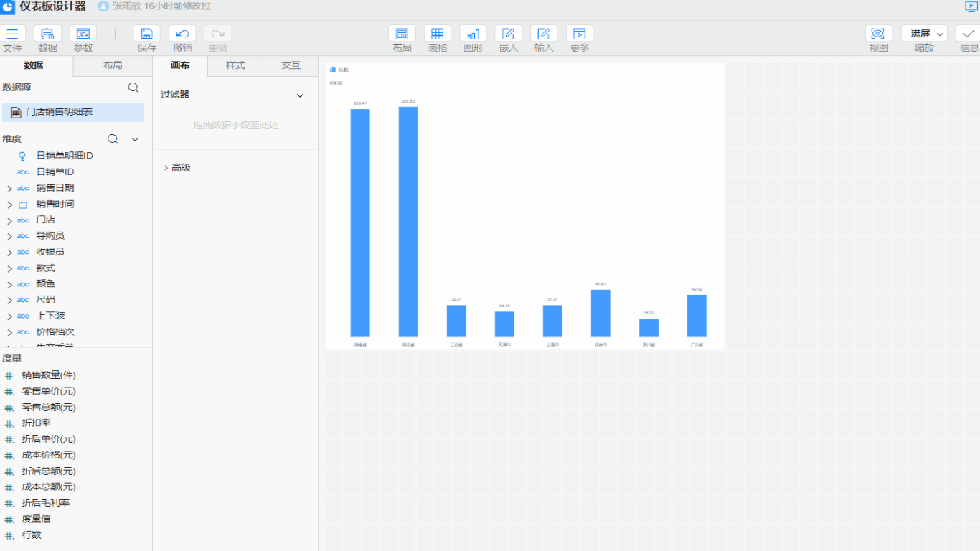The height and width of the screenshot is (551, 980).
Task: Open the Parameters (参数) toolbar icon
Action: pyautogui.click(x=83, y=34)
